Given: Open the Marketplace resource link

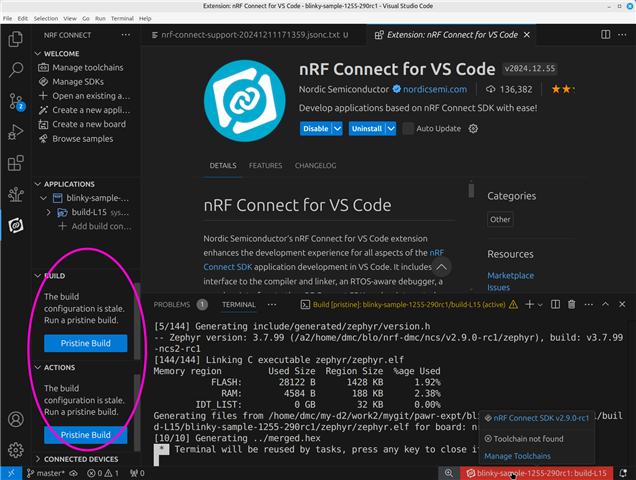Looking at the screenshot, I should point(510,276).
